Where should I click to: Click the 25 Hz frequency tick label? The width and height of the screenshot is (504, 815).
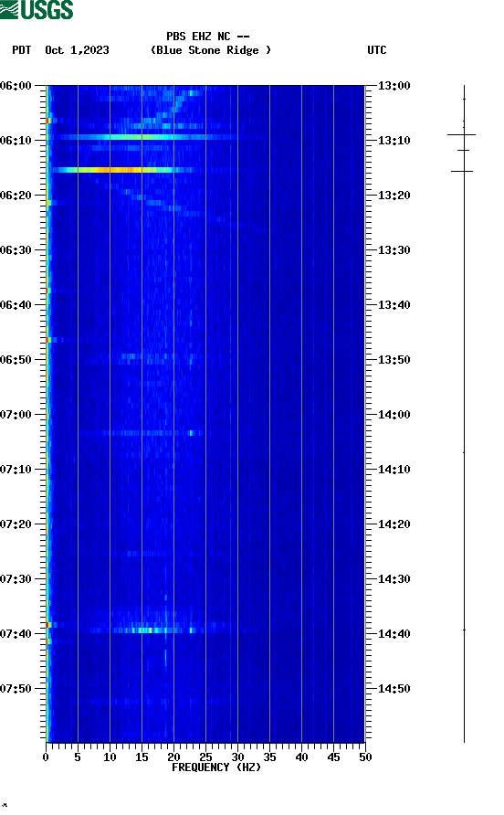click(205, 757)
